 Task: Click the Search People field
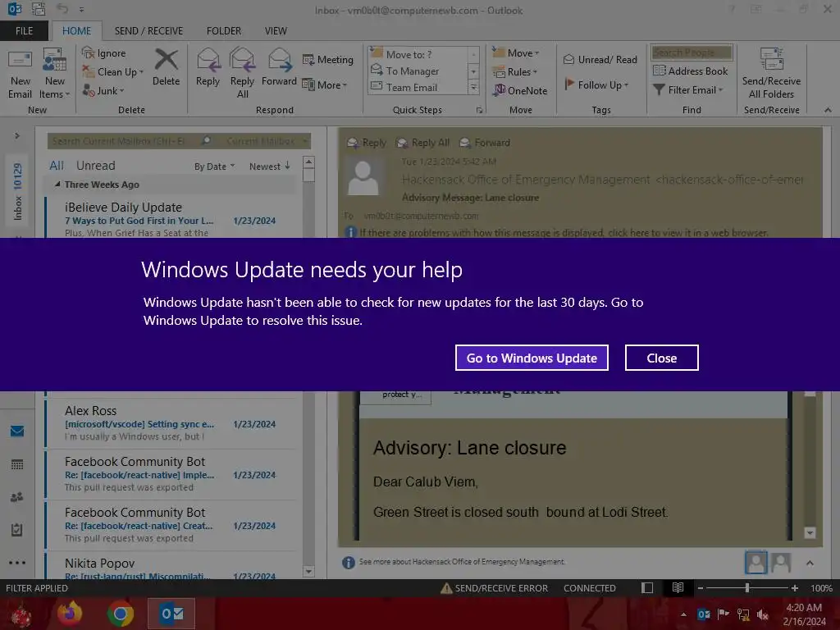pyautogui.click(x=692, y=52)
